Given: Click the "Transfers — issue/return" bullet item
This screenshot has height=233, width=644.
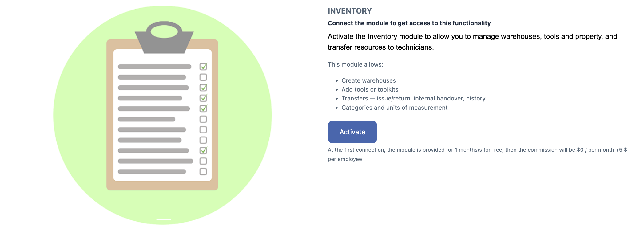Looking at the screenshot, I should (413, 98).
